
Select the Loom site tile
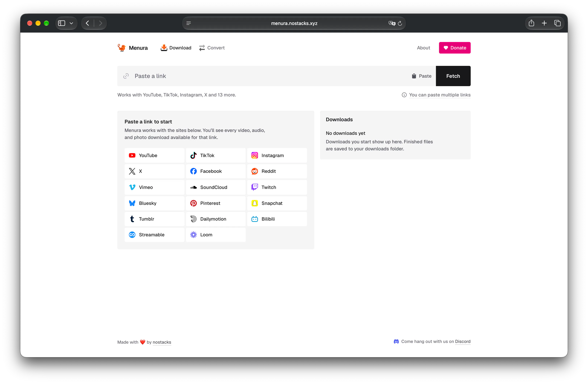pos(216,235)
